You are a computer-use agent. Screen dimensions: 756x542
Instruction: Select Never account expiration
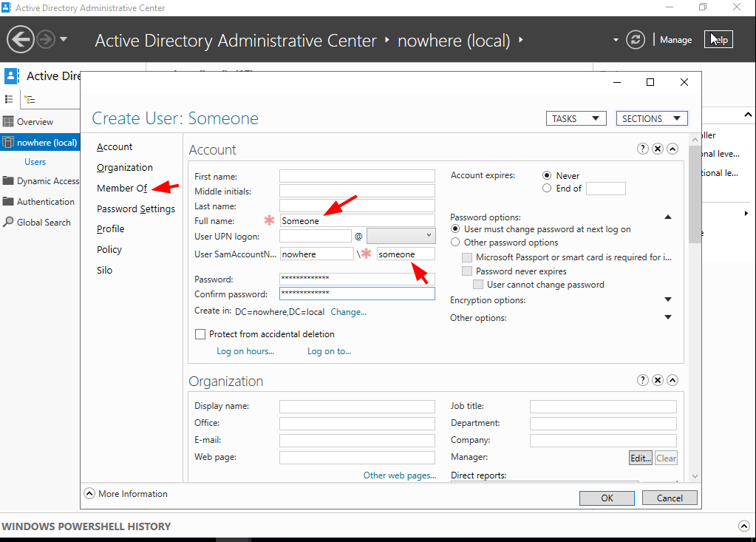(x=547, y=175)
